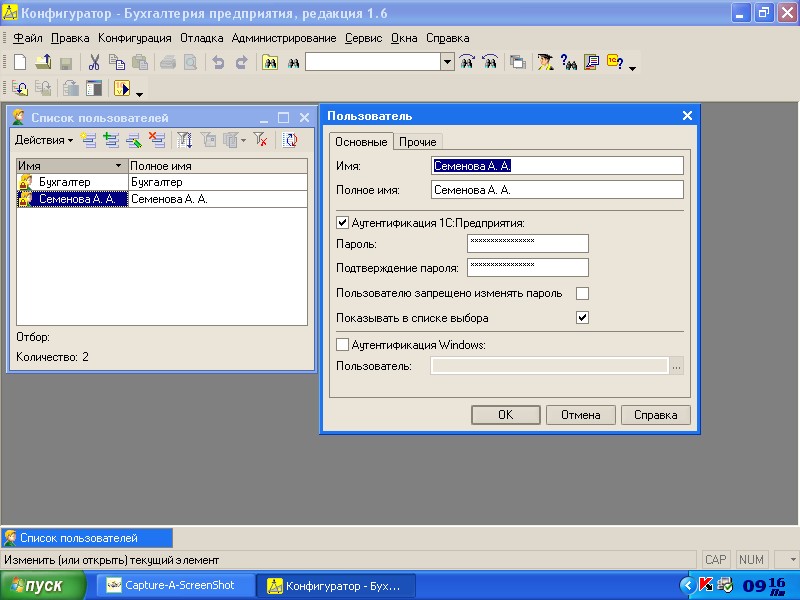Click the Copy toolbar icon
Viewport: 800px width, 600px height.
117,63
